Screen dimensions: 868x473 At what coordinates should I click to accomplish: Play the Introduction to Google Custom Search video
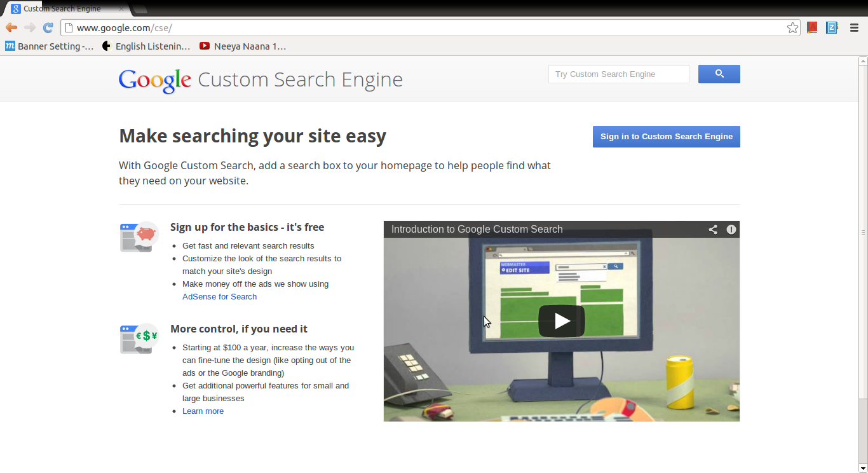[562, 321]
